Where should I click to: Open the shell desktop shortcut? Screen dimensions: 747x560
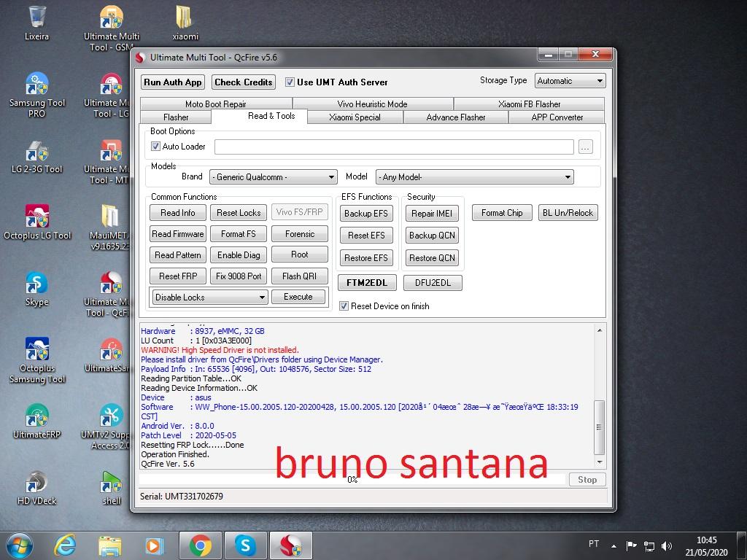coord(112,488)
